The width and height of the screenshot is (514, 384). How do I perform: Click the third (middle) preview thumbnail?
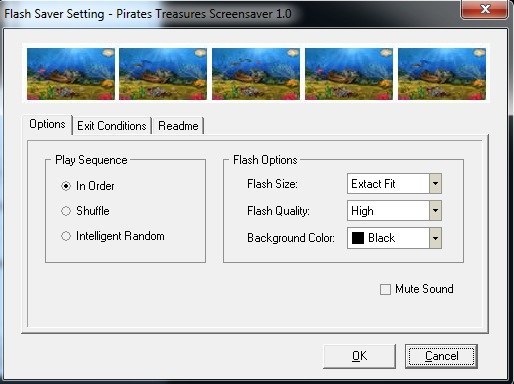coord(256,74)
